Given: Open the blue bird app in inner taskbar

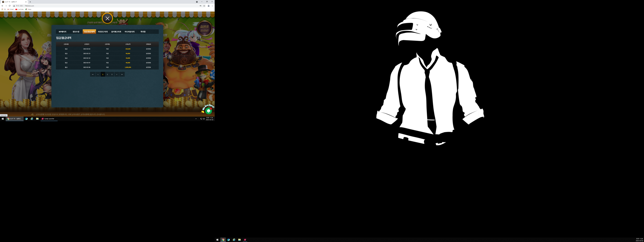Looking at the screenshot, I should [x=26, y=119].
